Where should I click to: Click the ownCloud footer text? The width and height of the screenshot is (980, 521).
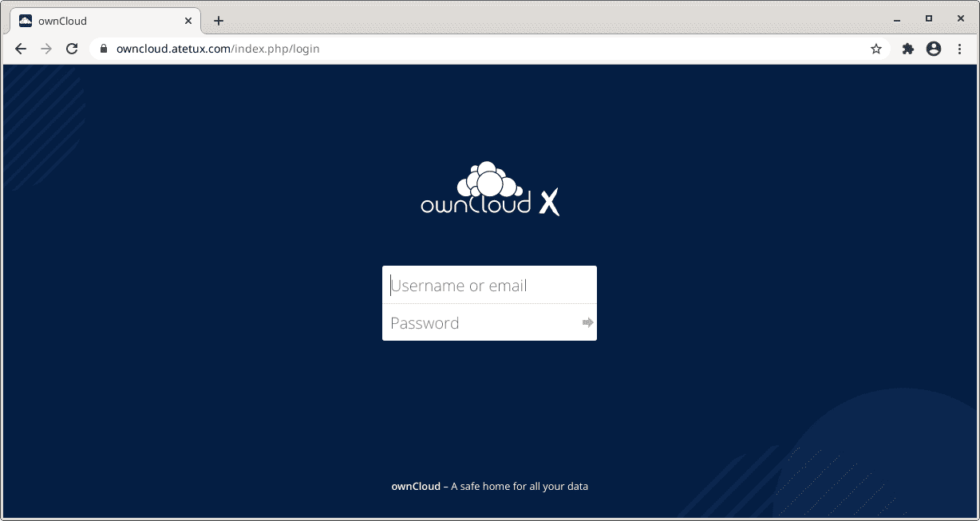489,486
